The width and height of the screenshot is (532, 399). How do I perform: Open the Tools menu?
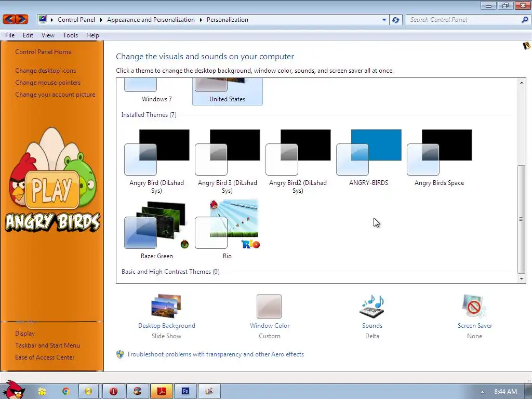[70, 35]
